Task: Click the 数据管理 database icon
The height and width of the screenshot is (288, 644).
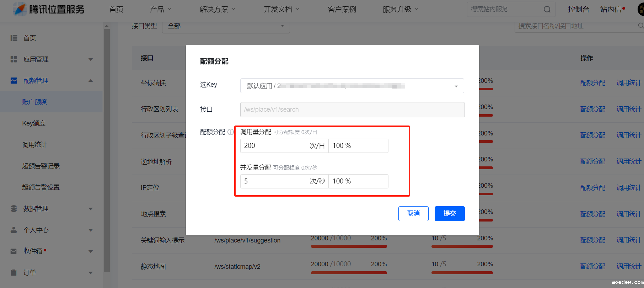Action: pyautogui.click(x=14, y=209)
